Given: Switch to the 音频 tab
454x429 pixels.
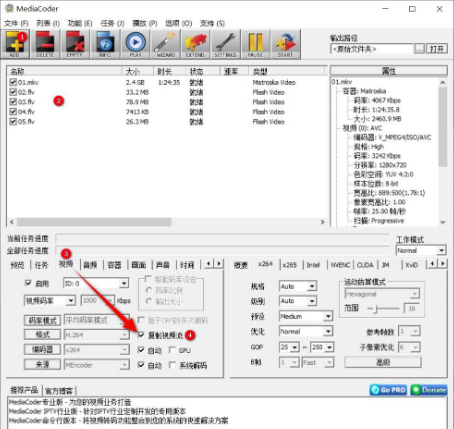Looking at the screenshot, I should point(90,265).
